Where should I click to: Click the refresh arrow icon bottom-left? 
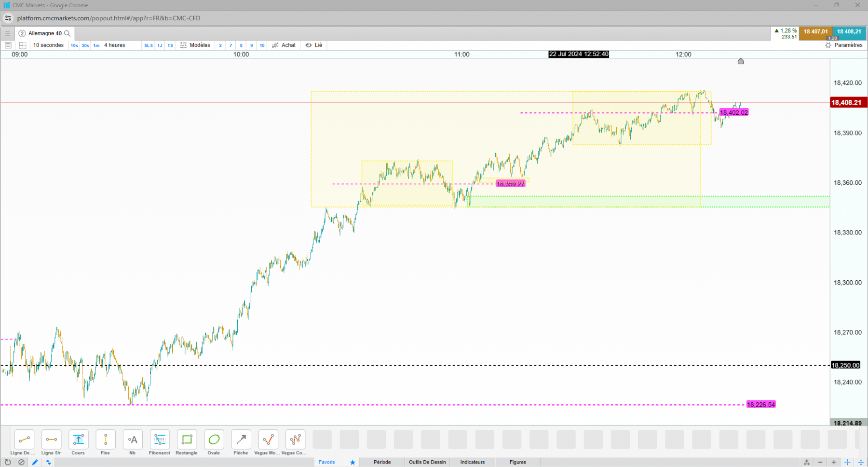coord(8,462)
